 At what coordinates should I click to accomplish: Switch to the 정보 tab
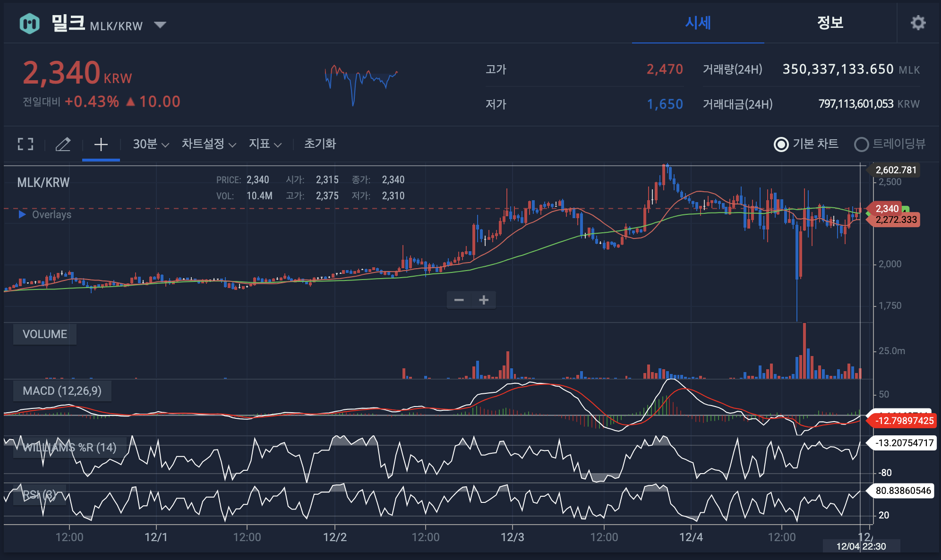click(830, 23)
